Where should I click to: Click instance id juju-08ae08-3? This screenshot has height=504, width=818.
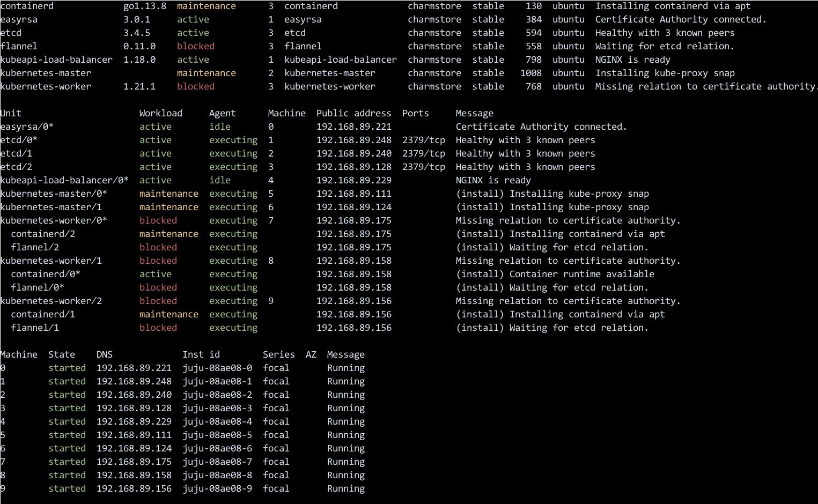click(x=217, y=408)
